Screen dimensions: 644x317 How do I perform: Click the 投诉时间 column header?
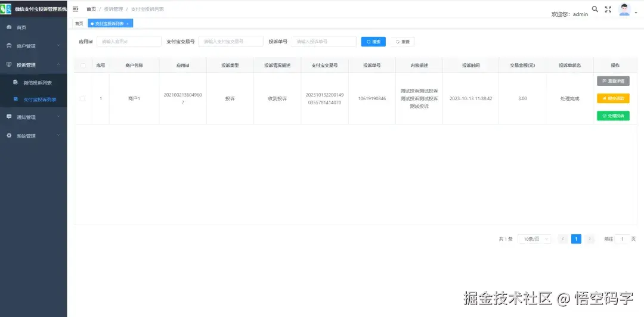pos(470,66)
